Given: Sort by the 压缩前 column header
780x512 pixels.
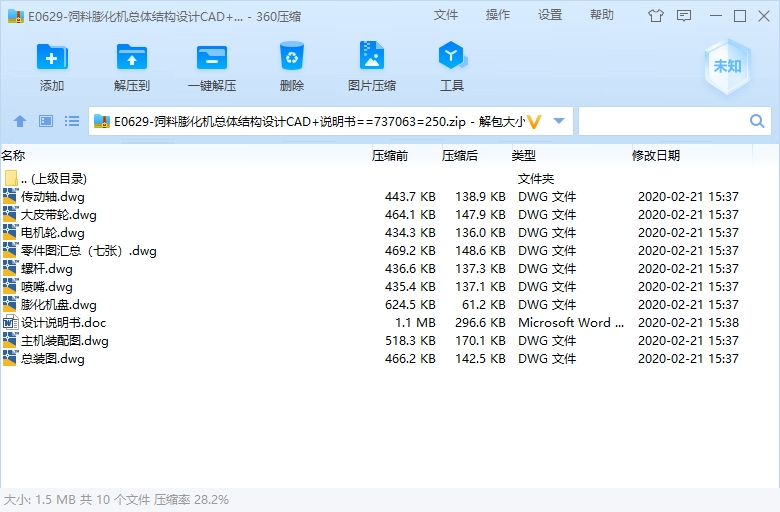Looking at the screenshot, I should coord(390,156).
